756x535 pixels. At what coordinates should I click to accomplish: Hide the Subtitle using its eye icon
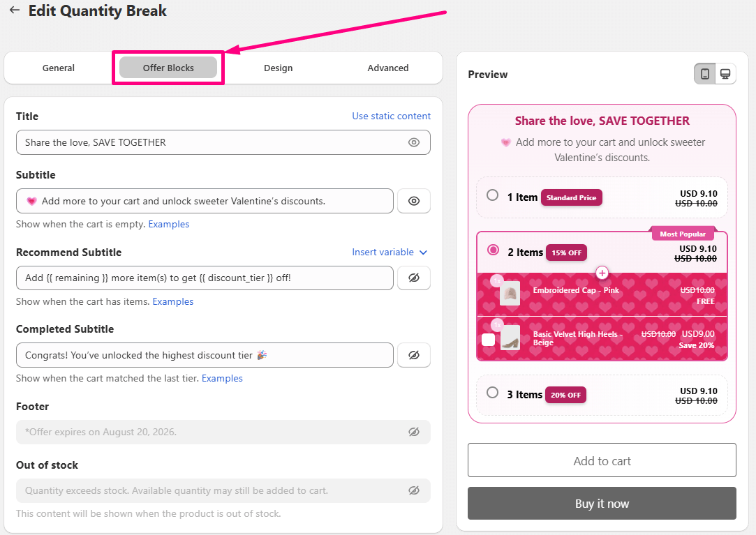click(x=413, y=201)
